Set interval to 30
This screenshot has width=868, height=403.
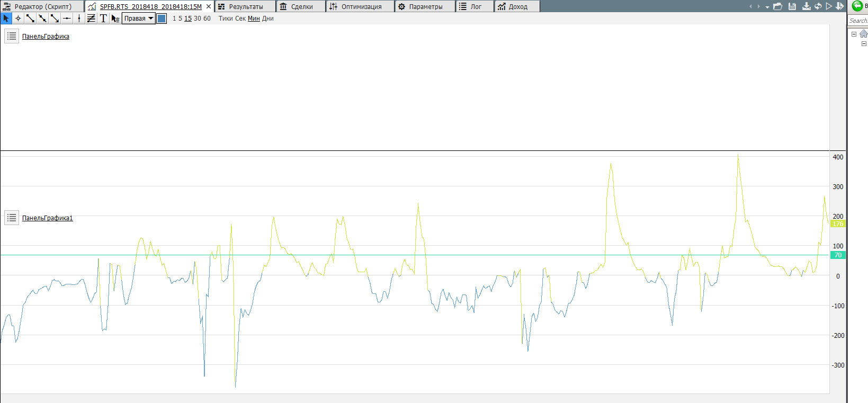[x=198, y=19]
